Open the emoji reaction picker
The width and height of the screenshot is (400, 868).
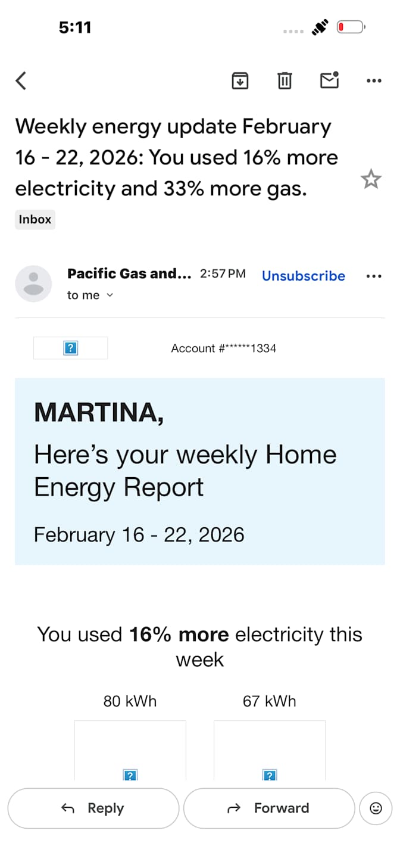[376, 808]
